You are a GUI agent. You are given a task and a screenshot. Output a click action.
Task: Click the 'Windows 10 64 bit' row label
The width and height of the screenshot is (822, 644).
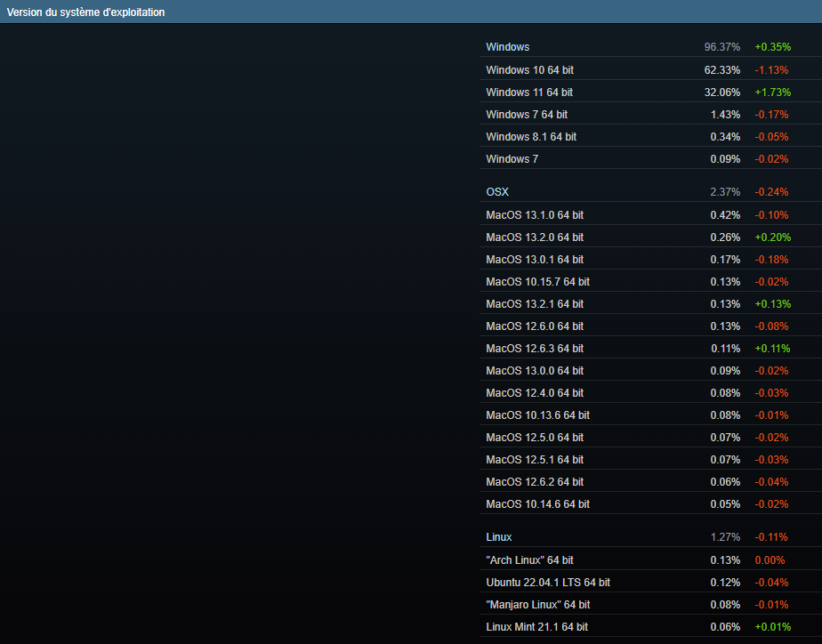click(x=529, y=70)
